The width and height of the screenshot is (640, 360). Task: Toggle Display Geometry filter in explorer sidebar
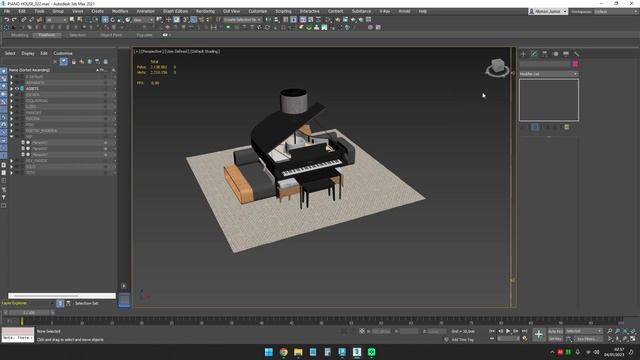click(4, 71)
